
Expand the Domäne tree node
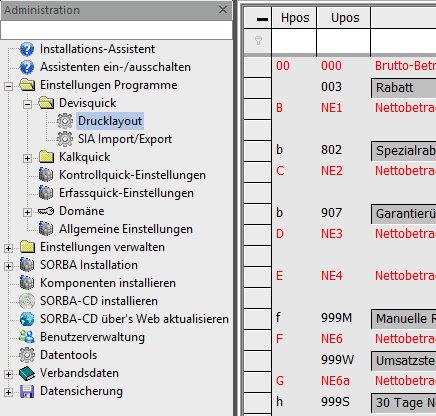pos(28,213)
